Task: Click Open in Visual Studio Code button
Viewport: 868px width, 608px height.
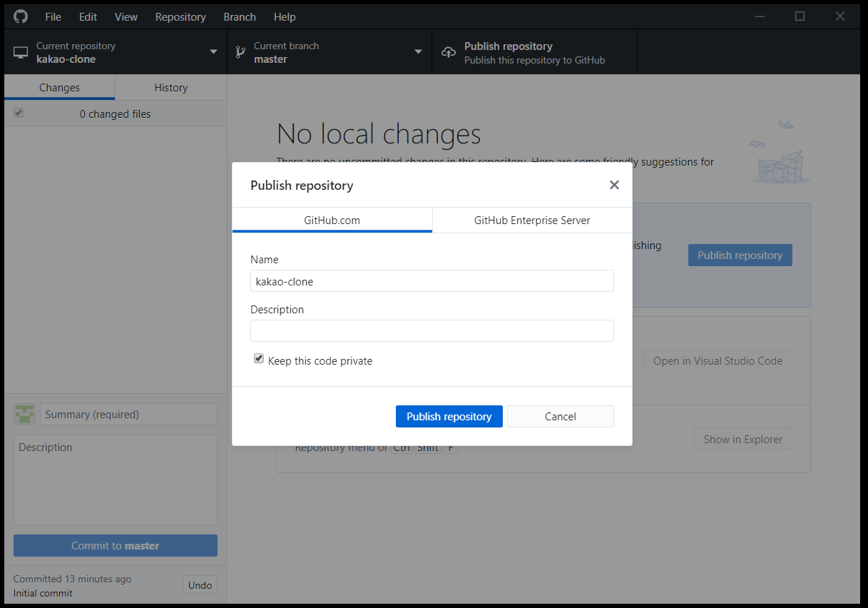Action: pyautogui.click(x=718, y=360)
